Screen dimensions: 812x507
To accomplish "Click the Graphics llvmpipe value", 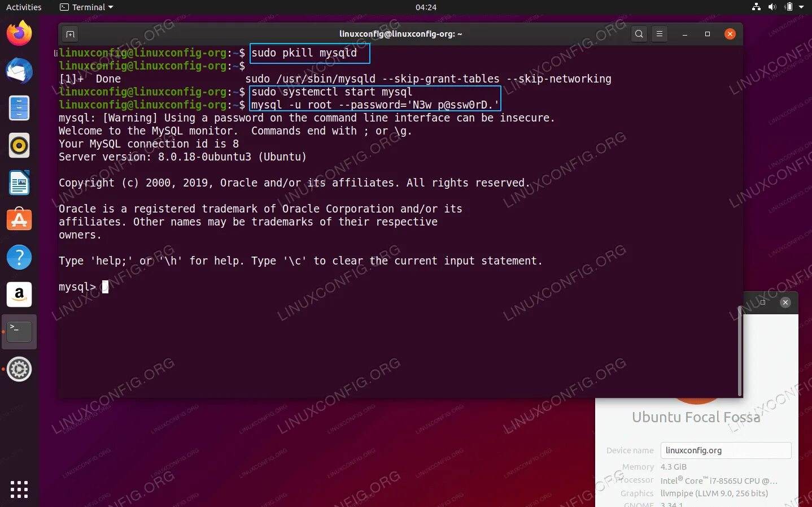I will 714,493.
